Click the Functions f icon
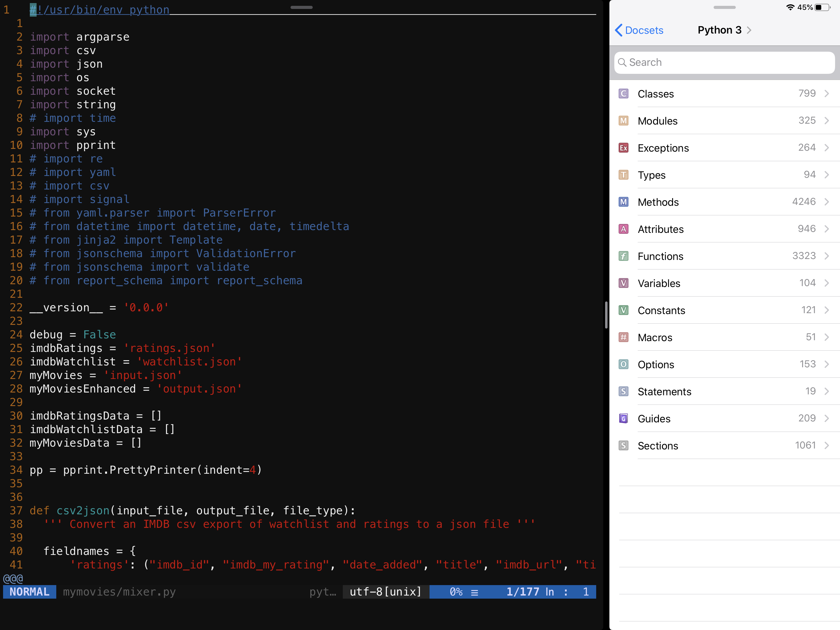Image resolution: width=840 pixels, height=630 pixels. tap(623, 256)
